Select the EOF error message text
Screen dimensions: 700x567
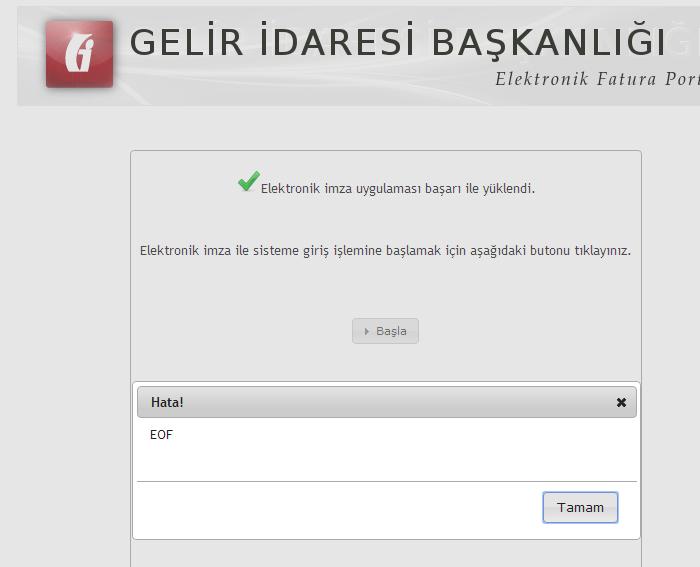161,435
